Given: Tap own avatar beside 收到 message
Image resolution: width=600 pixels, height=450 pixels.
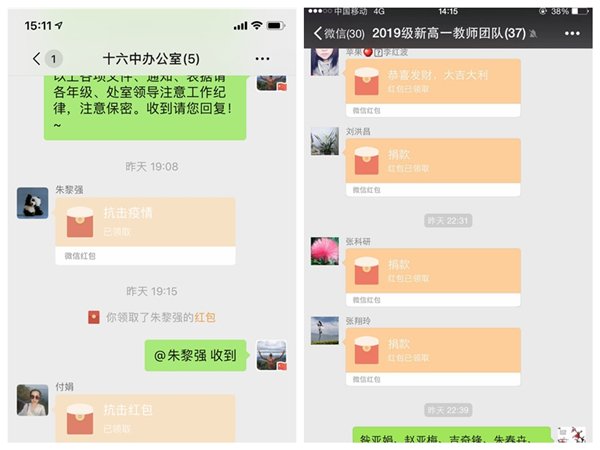Looking at the screenshot, I should point(271,355).
